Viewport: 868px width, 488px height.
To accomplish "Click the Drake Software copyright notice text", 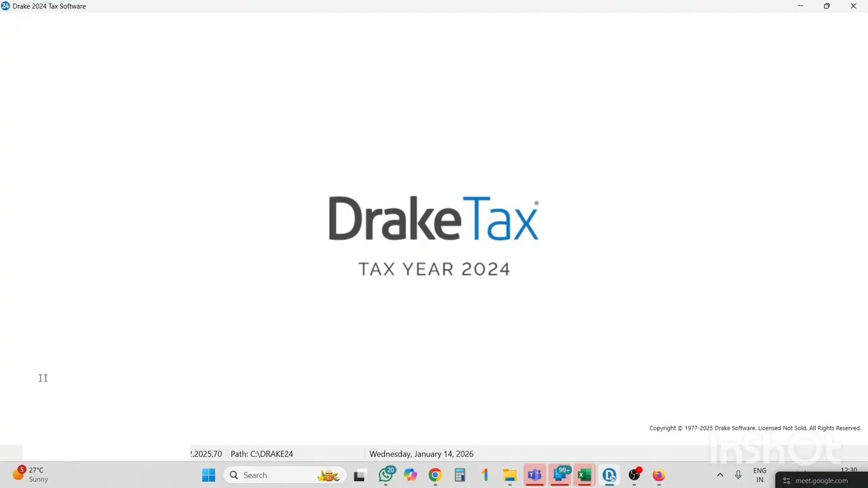I will click(755, 428).
